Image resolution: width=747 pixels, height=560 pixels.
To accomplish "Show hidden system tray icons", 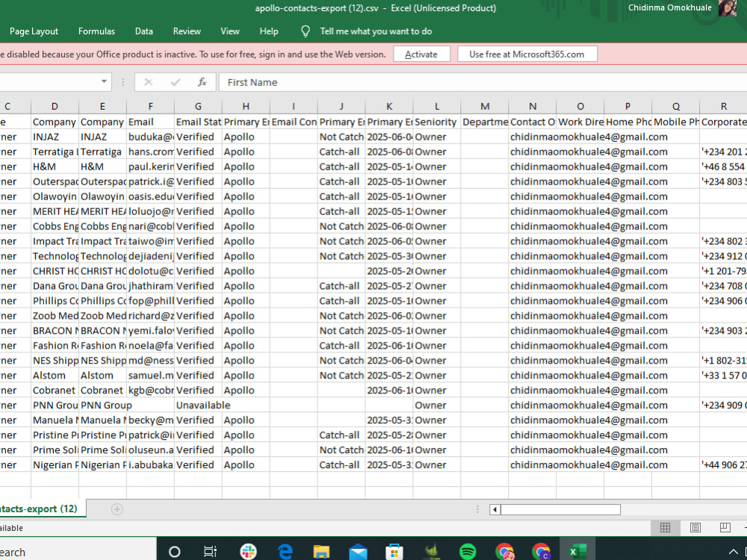I will click(x=733, y=553).
